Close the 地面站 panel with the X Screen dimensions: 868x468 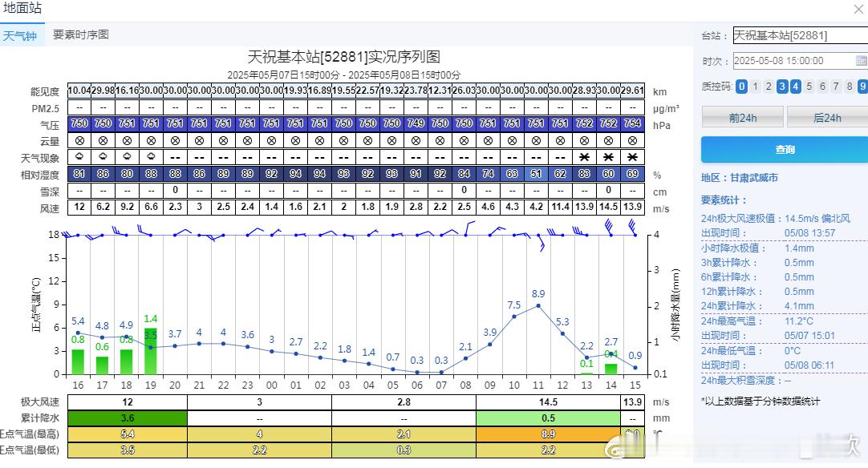point(859,10)
